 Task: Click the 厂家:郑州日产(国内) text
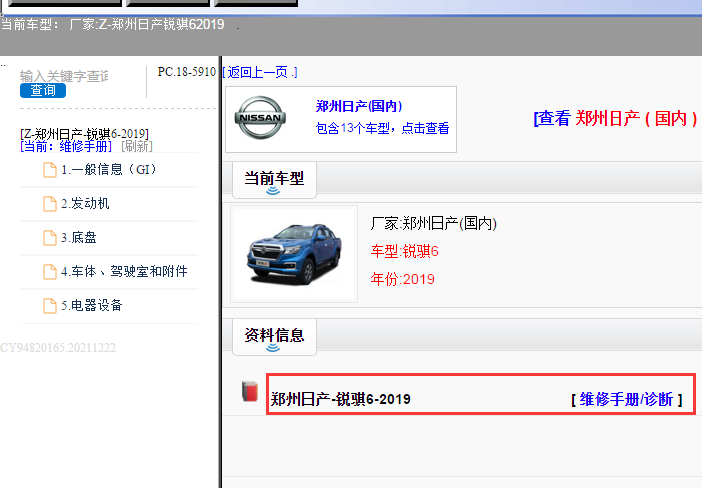click(x=433, y=223)
